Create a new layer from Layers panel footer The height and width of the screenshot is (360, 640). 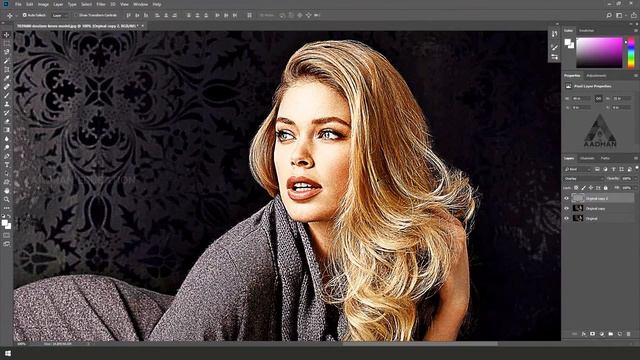pos(620,334)
